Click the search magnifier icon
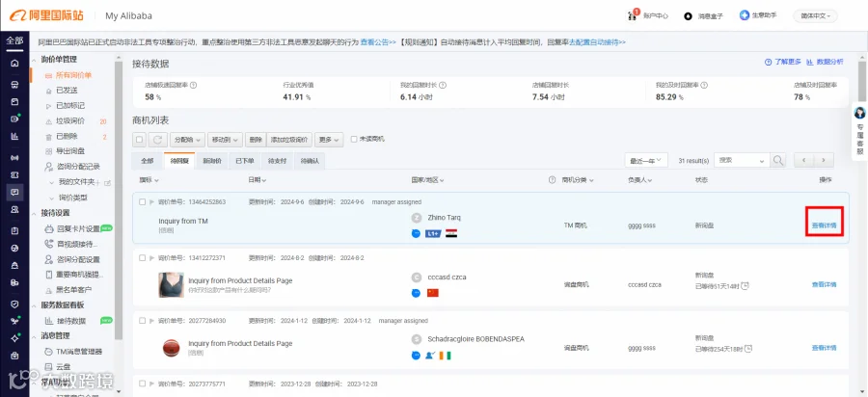Screen dimensions: 868x397 point(778,160)
